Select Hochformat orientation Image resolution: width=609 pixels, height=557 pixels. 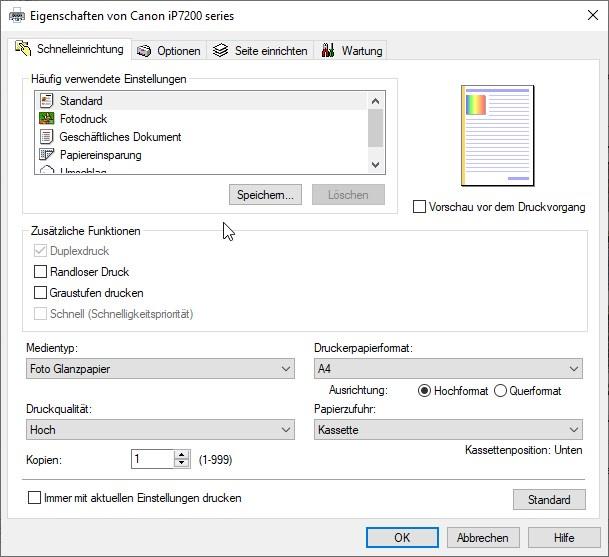tap(425, 391)
